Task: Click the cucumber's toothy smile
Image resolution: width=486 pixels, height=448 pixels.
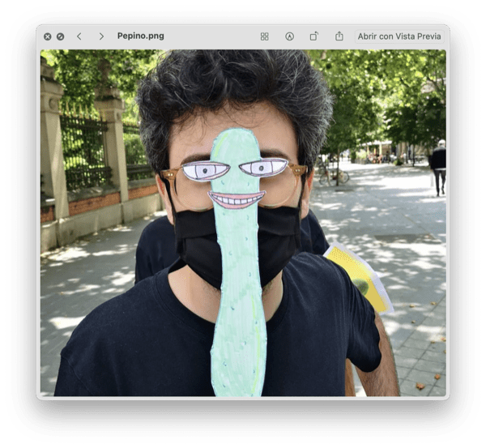Action: [236, 199]
